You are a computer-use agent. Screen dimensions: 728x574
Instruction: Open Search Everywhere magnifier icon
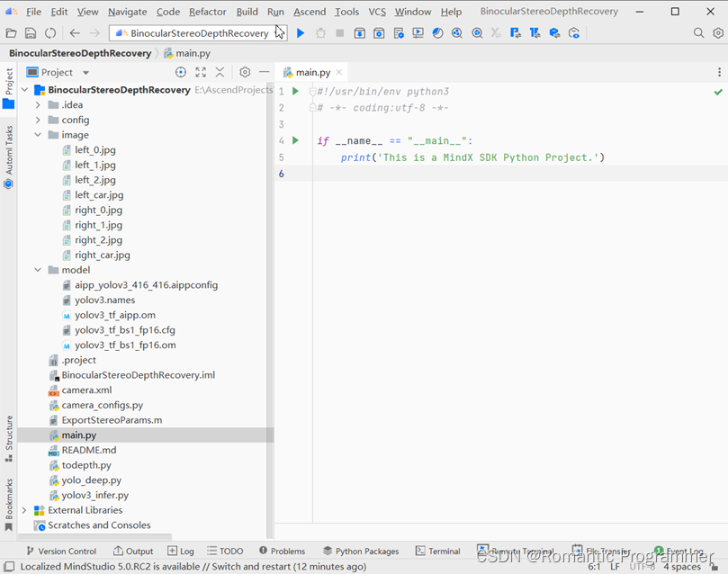click(x=698, y=33)
